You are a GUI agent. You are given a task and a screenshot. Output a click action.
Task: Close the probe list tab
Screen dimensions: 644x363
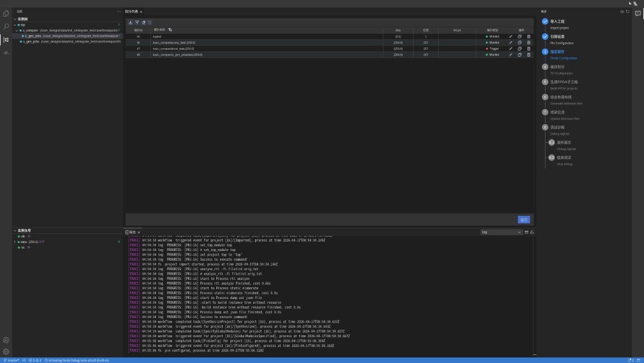141,12
